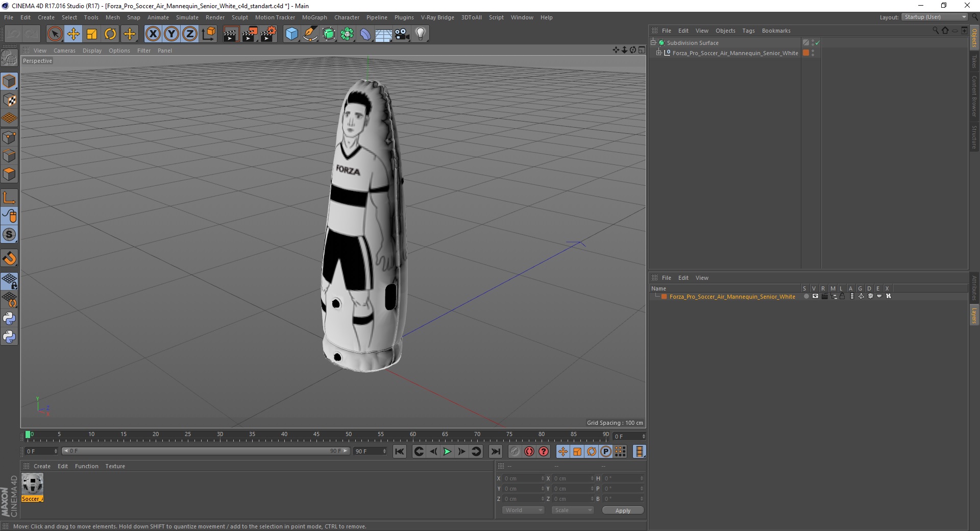Screen dimensions: 980x531
Task: Open the Material Manager Texture menu
Action: (115, 466)
